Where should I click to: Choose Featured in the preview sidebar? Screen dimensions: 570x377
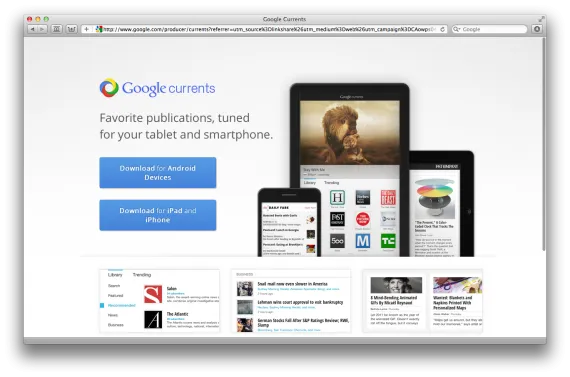[x=116, y=296]
